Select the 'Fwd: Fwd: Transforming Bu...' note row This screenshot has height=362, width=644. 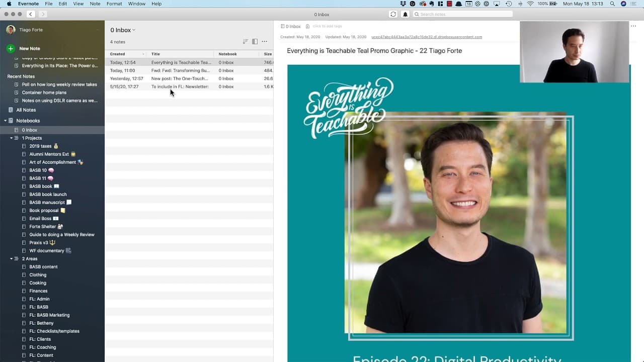(189, 70)
